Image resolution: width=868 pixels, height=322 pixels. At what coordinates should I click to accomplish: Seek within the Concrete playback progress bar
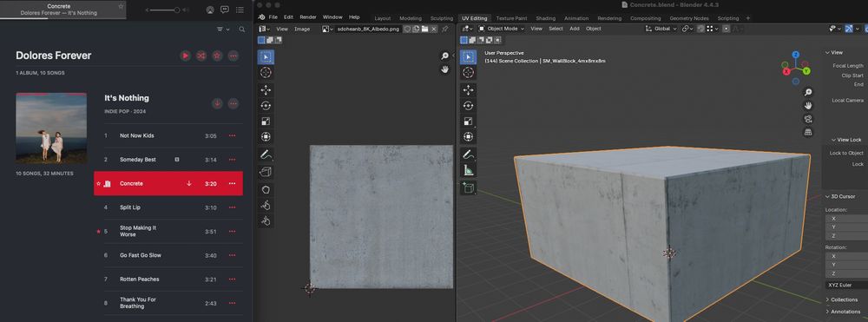63,18
